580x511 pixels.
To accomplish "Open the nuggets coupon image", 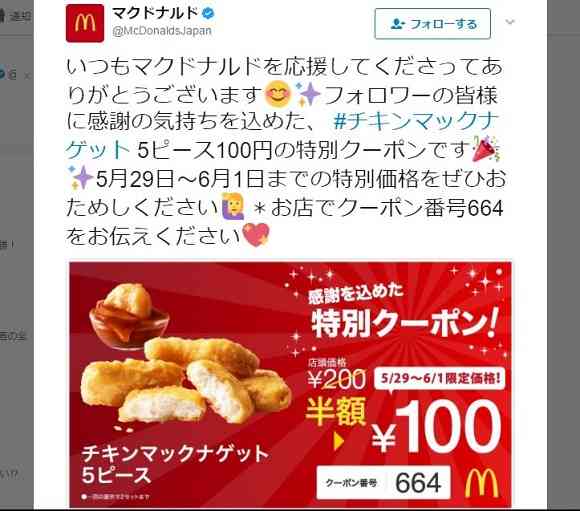I will pyautogui.click(x=290, y=384).
